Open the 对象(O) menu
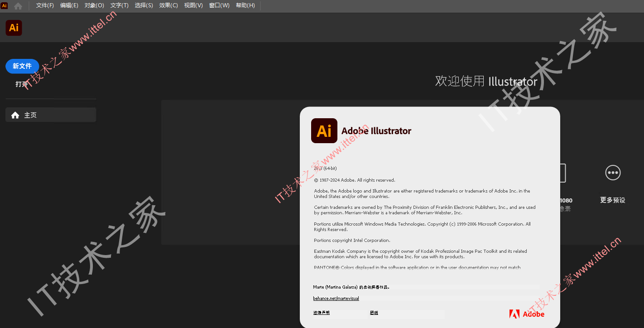The image size is (644, 328). click(x=94, y=5)
